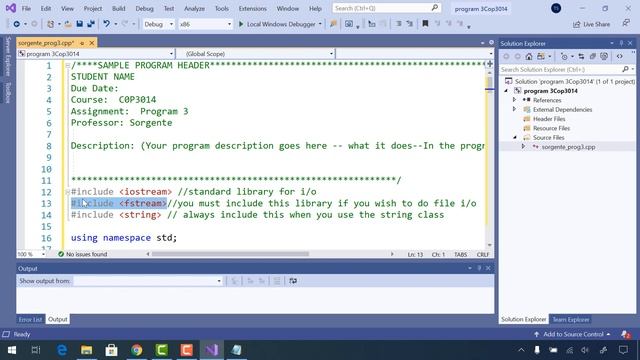This screenshot has height=360, width=640.
Task: Close the sorgente_prog3.cpp editor tab
Action: coord(92,43)
